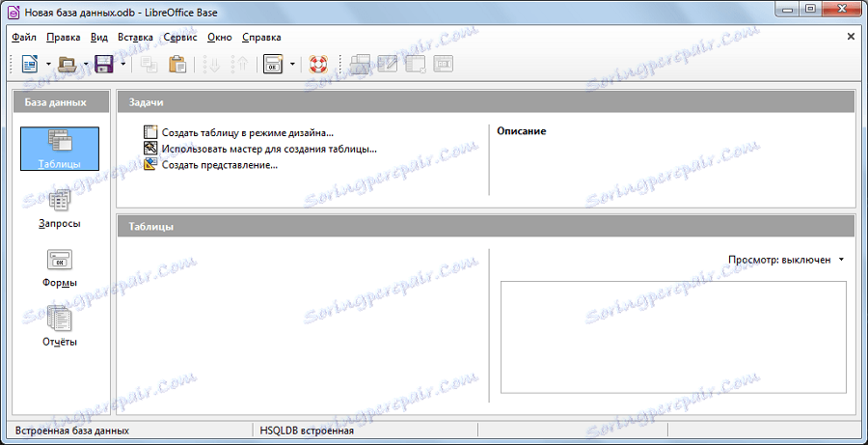The image size is (868, 445).
Task: Open the Справка menu
Action: click(x=261, y=37)
